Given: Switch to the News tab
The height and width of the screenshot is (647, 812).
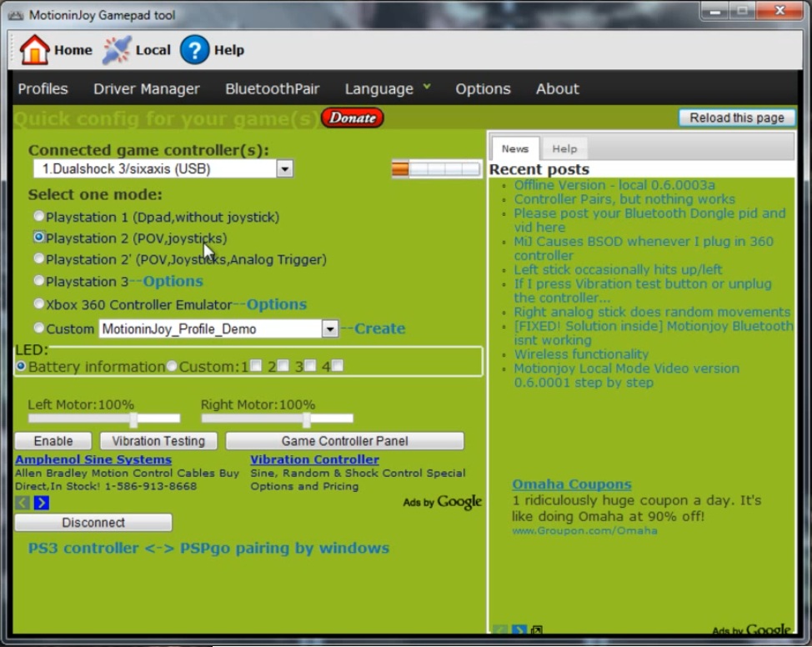Looking at the screenshot, I should [x=515, y=148].
